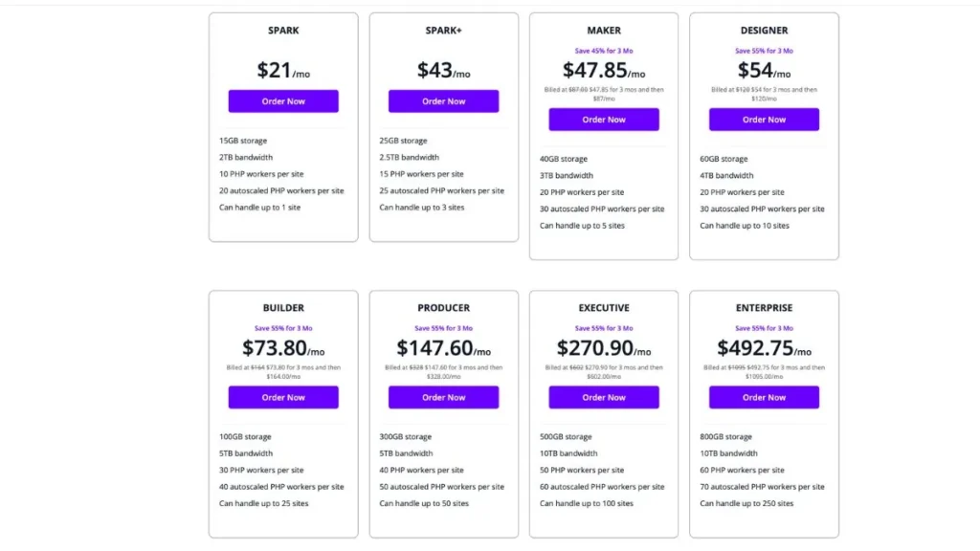Screen dimensions: 980x551
Task: Select the Spark plan title
Action: [x=283, y=30]
